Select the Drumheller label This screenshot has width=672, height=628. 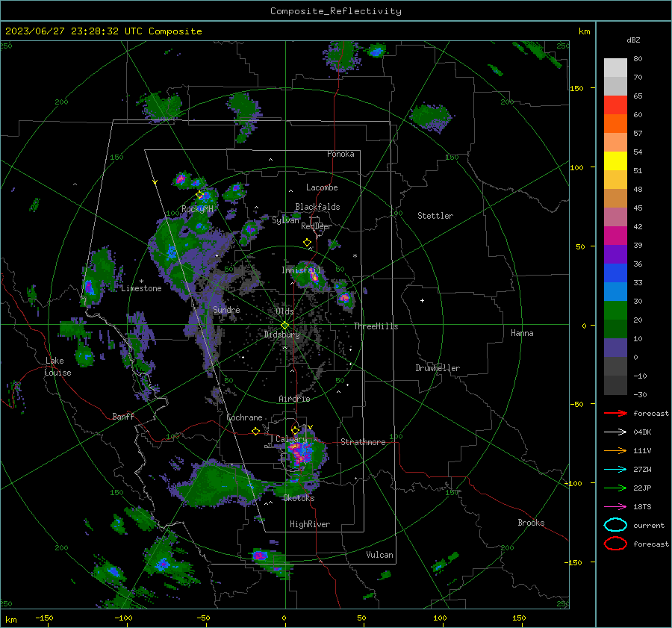click(438, 368)
